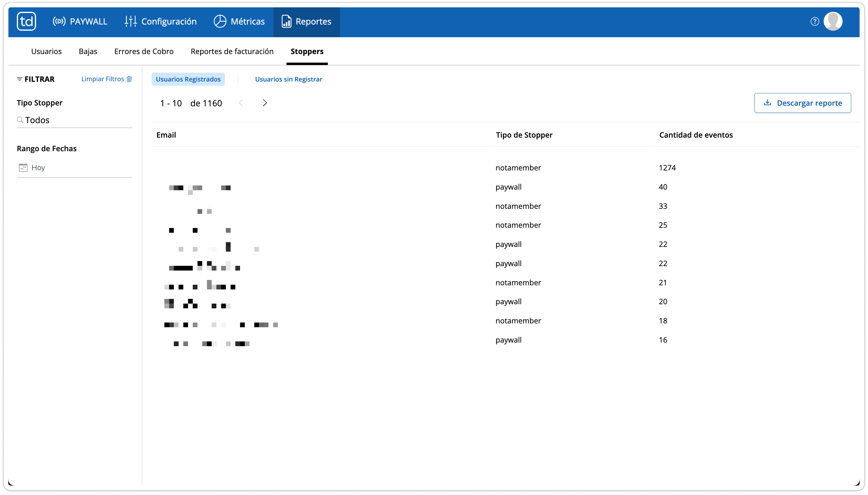The height and width of the screenshot is (495, 868).
Task: Switch to Reportes de facturación tab
Action: [232, 51]
